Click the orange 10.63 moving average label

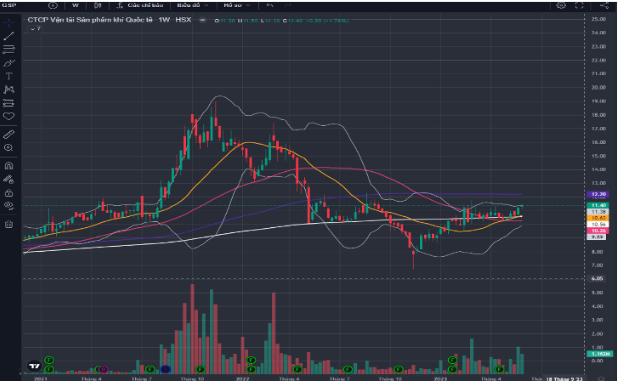pos(598,218)
